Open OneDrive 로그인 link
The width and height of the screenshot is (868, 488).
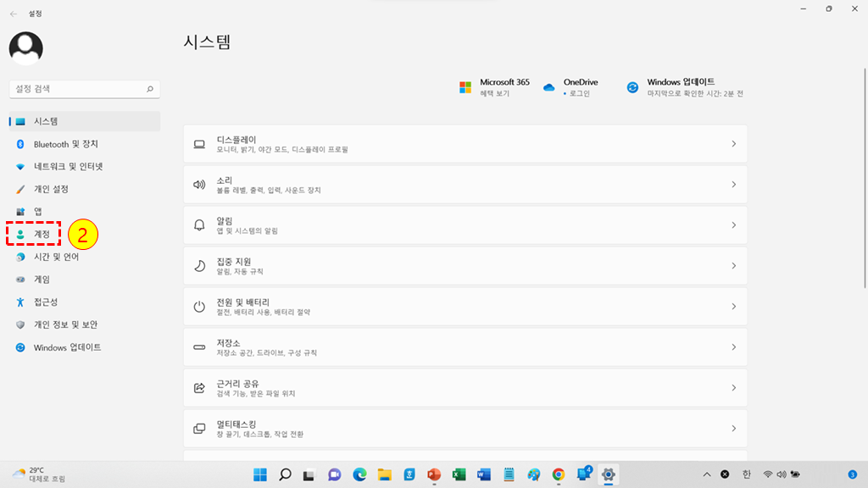tap(570, 87)
